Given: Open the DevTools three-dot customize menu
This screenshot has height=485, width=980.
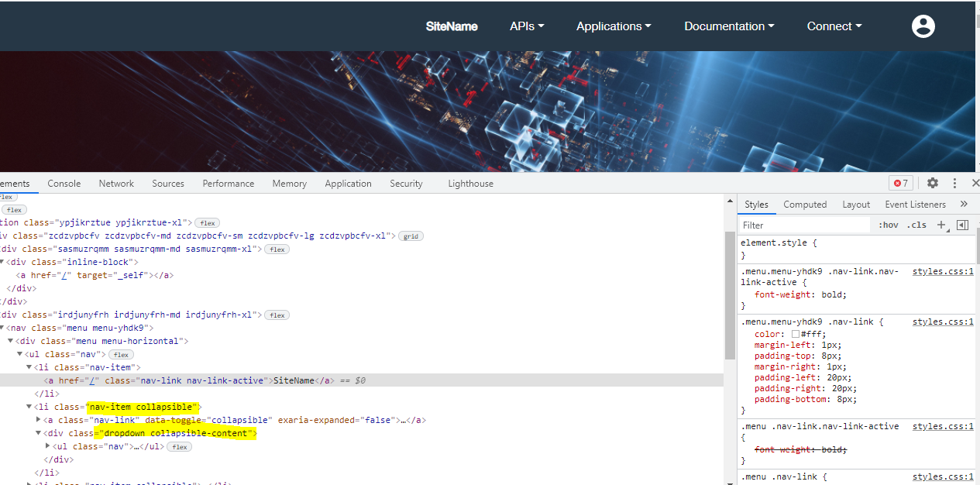Looking at the screenshot, I should tap(954, 183).
